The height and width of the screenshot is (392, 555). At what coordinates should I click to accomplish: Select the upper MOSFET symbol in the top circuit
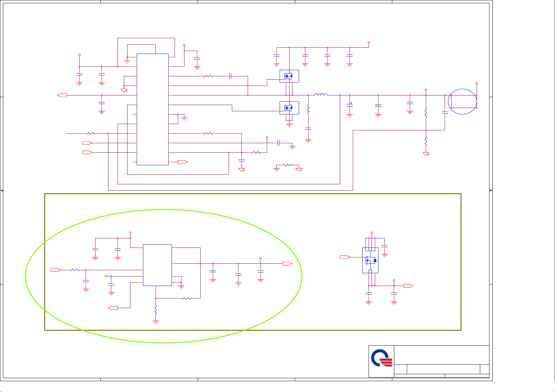(289, 76)
